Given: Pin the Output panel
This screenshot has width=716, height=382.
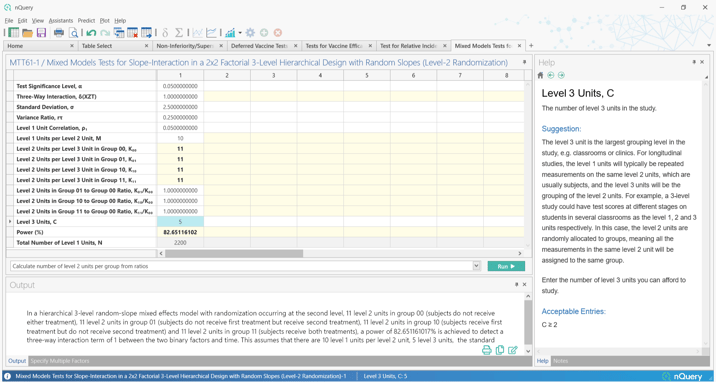Looking at the screenshot, I should click(x=516, y=284).
